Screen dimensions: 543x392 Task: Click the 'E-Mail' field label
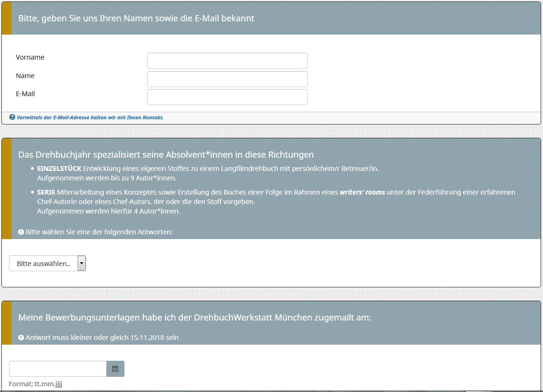tap(26, 94)
